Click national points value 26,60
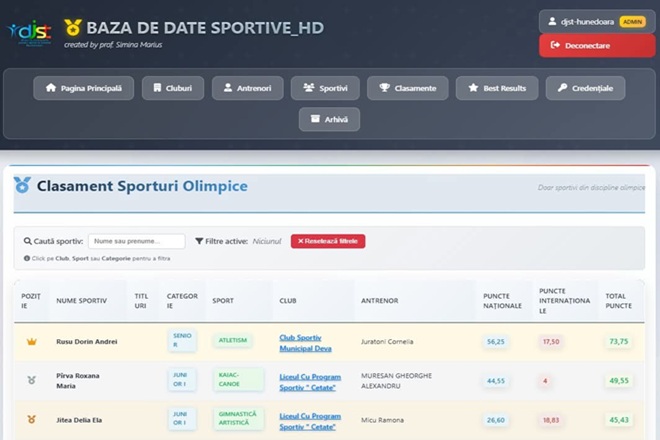 [495, 420]
